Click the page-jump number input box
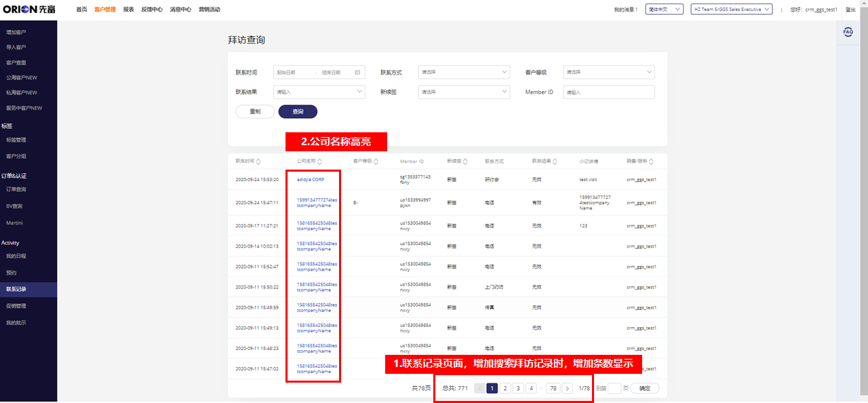 pyautogui.click(x=614, y=389)
